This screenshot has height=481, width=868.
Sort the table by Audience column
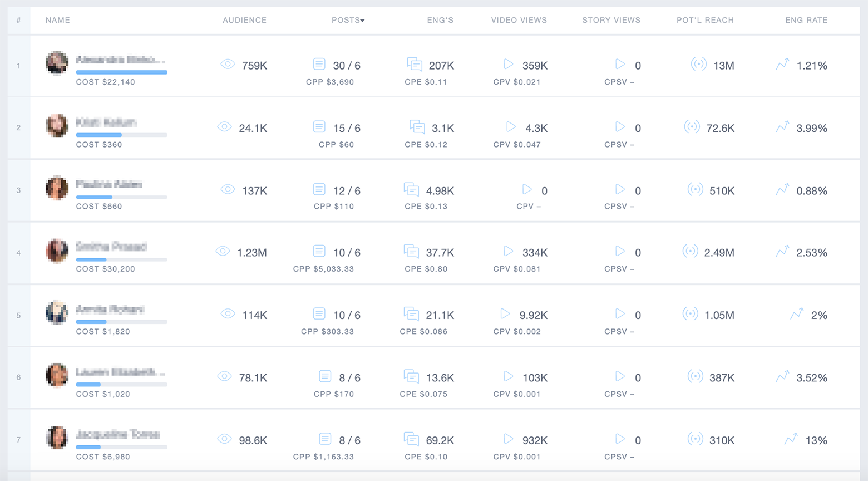[244, 20]
